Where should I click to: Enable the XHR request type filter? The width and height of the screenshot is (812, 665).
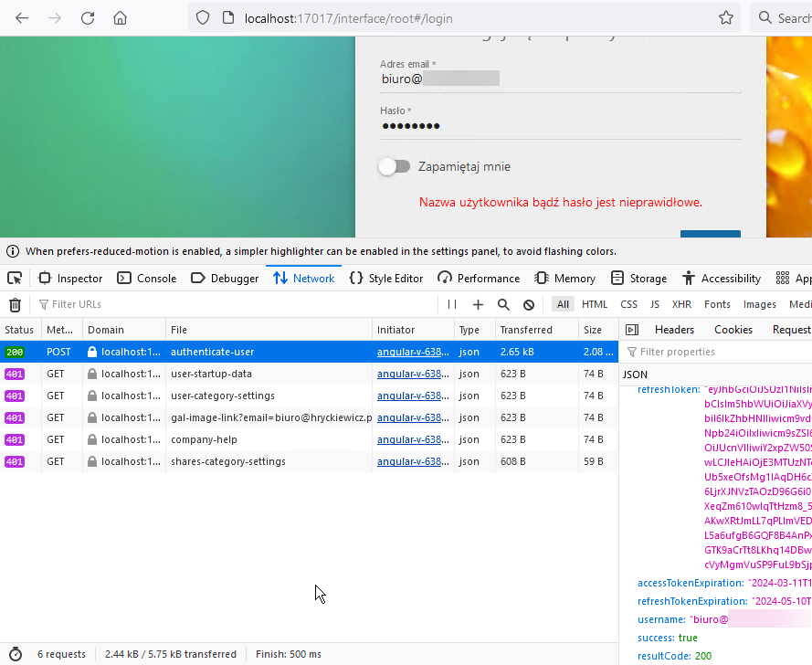tap(681, 304)
